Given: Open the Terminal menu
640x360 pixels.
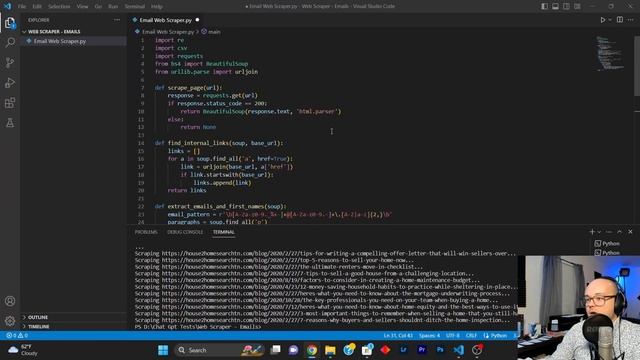Looking at the screenshot, I should point(135,7).
